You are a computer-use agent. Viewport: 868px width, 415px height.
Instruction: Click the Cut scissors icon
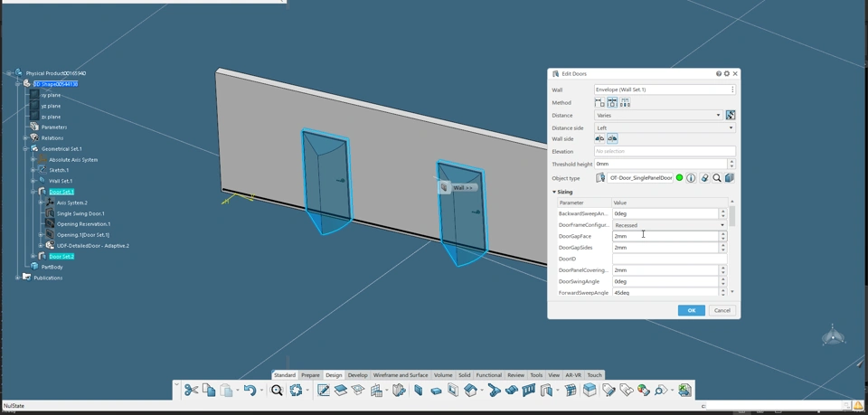192,391
